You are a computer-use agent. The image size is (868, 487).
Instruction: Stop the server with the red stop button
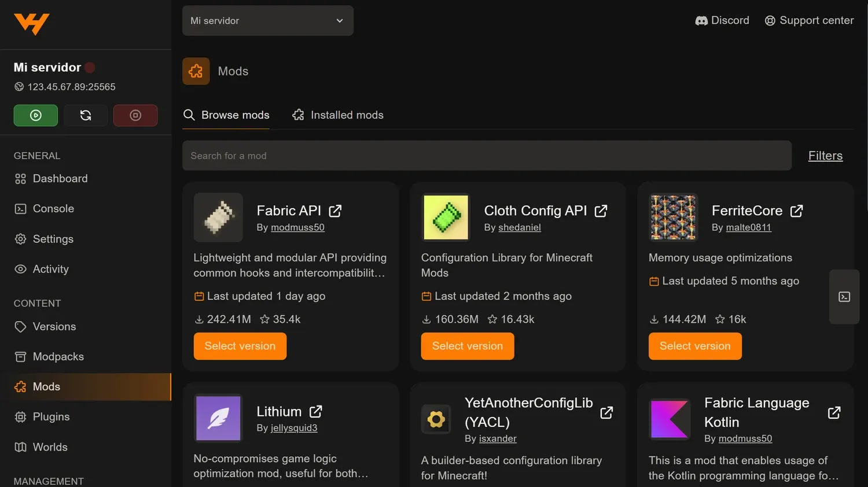[135, 115]
